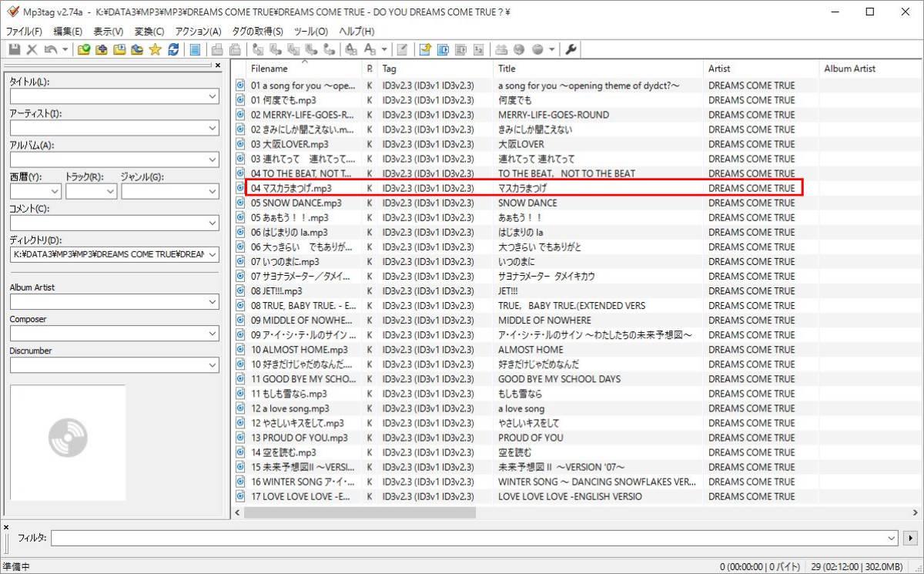Select file '08 JET!!!.mp3'
The image size is (924, 574).
276,291
